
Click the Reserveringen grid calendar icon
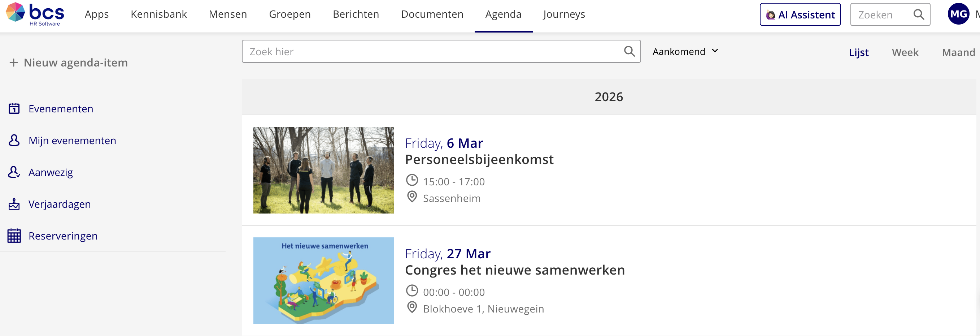point(14,236)
